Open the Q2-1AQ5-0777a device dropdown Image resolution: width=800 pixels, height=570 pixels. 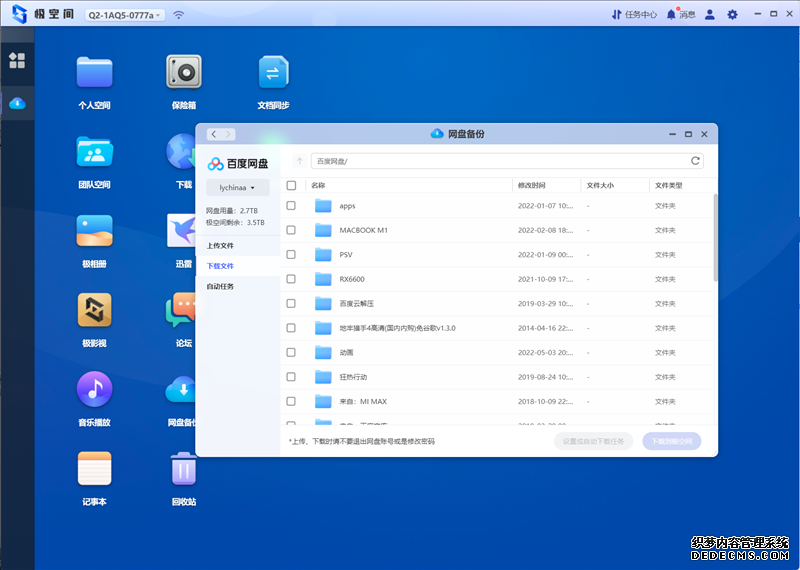point(124,15)
